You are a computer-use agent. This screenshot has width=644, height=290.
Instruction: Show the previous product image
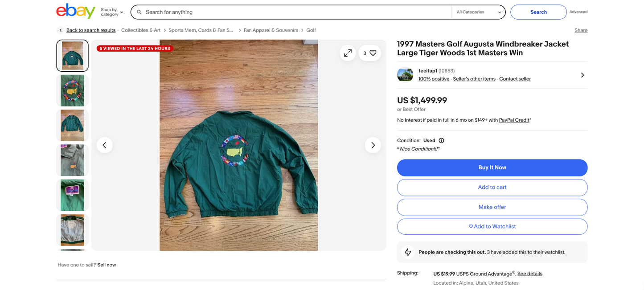104,145
